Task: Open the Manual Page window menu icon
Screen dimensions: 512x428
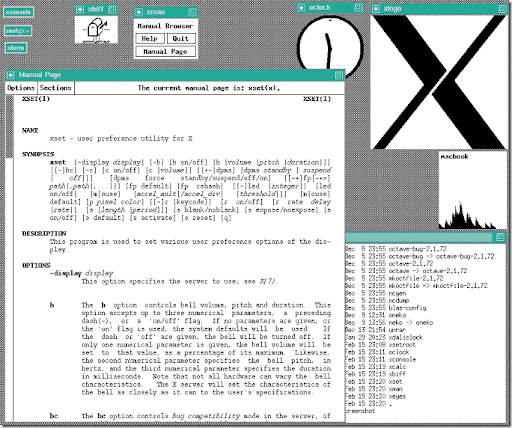Action: point(10,75)
